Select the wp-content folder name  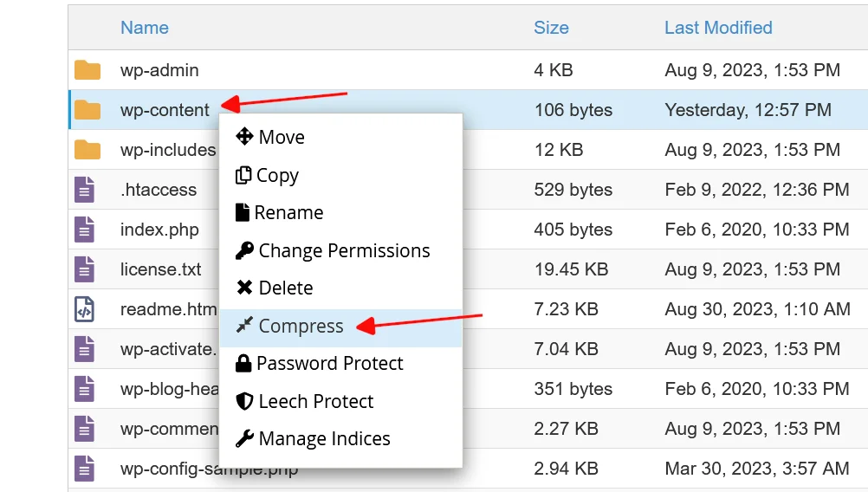[x=165, y=110]
